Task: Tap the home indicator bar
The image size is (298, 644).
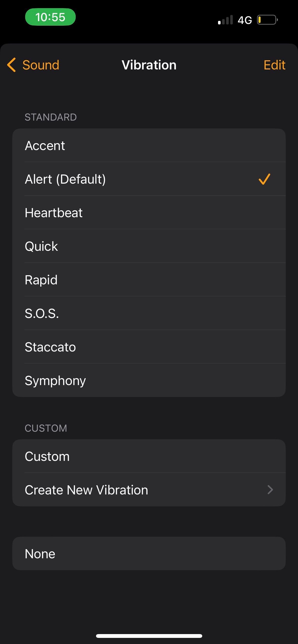Action: (149, 636)
